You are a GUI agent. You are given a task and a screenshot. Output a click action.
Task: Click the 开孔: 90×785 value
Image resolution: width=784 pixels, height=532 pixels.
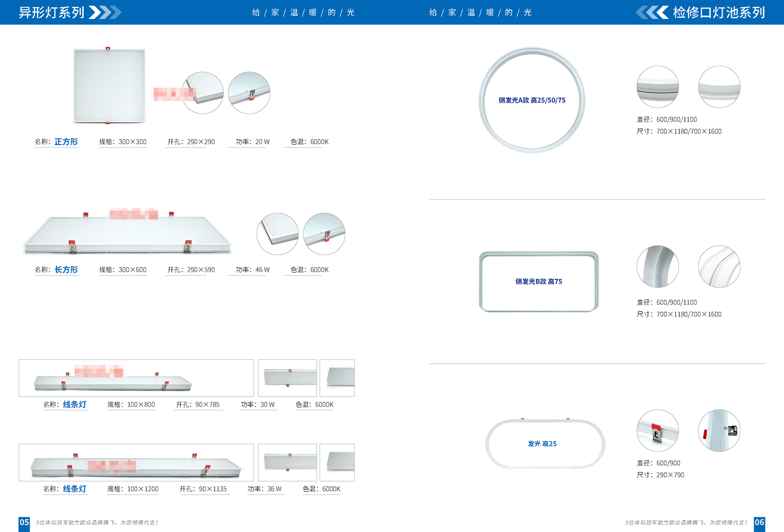(198, 404)
